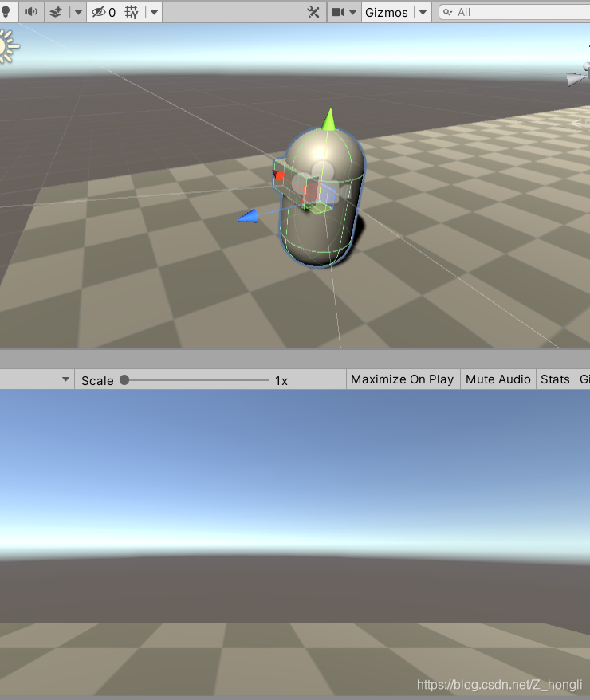Viewport: 590px width, 700px height.
Task: Click the 1x scale value text
Action: pos(281,381)
